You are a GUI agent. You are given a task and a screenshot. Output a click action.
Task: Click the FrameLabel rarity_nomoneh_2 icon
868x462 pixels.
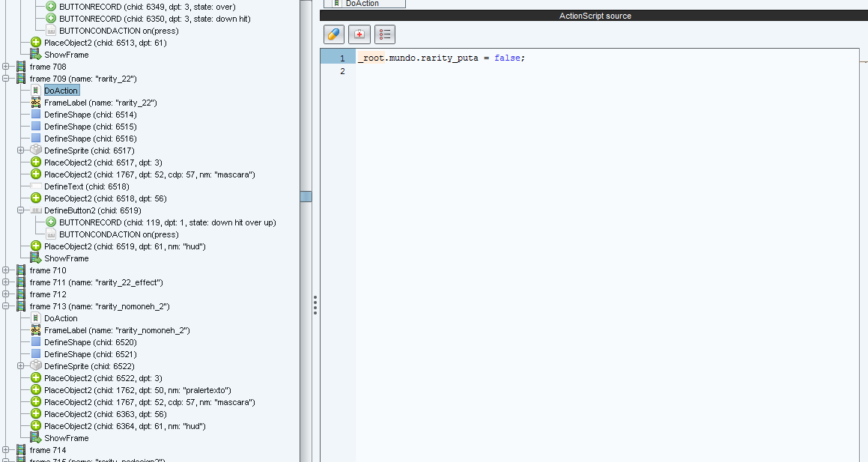coord(36,329)
